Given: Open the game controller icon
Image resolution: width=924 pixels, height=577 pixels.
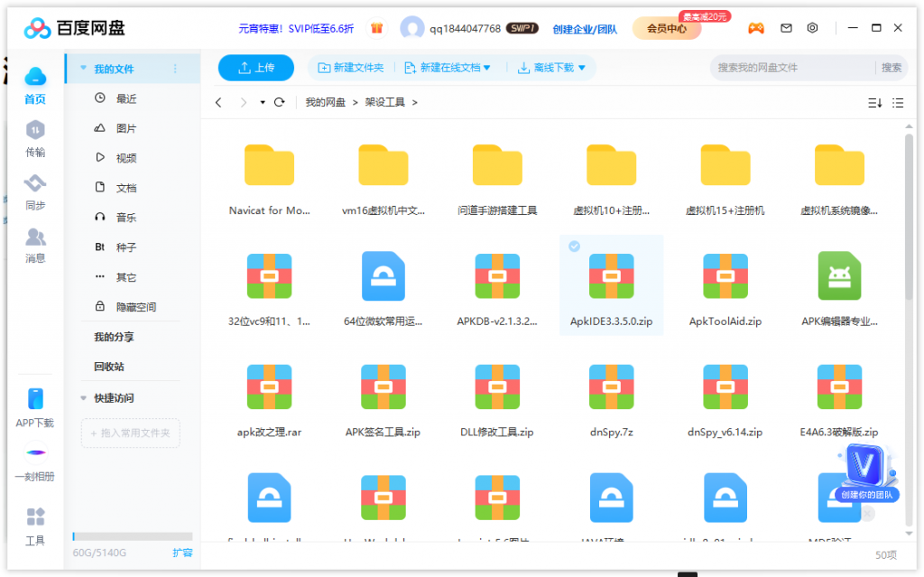Looking at the screenshot, I should (x=756, y=28).
